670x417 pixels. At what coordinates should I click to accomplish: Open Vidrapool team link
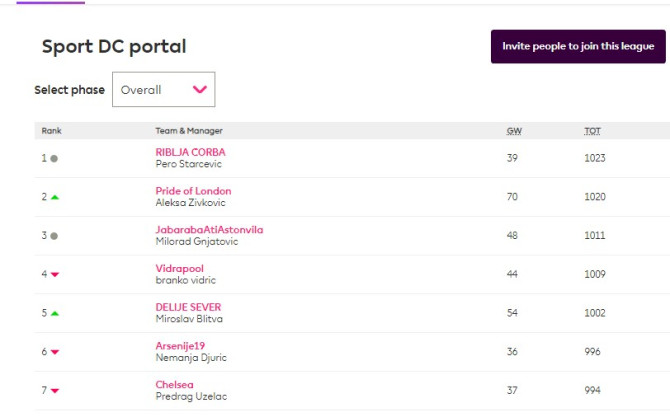click(179, 268)
